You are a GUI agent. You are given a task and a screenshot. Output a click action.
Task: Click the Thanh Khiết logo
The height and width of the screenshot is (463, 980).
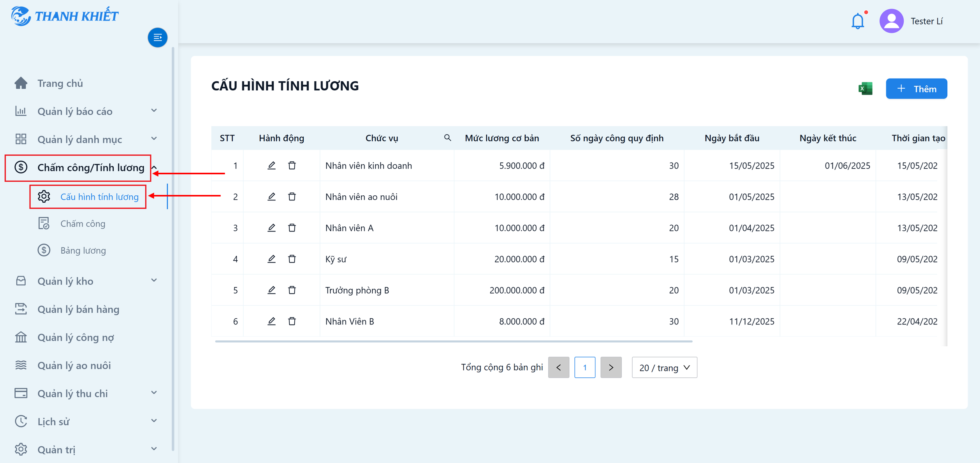click(64, 16)
